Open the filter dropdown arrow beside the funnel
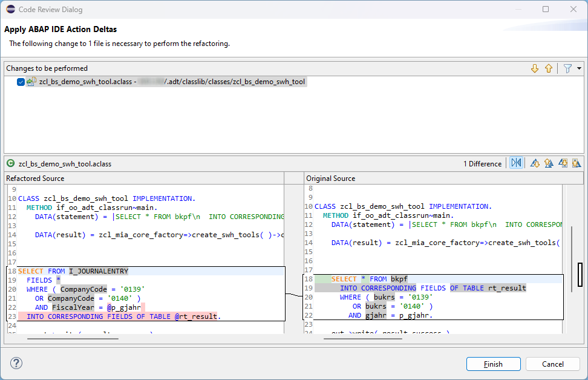Image resolution: width=588 pixels, height=380 pixels. tap(579, 68)
